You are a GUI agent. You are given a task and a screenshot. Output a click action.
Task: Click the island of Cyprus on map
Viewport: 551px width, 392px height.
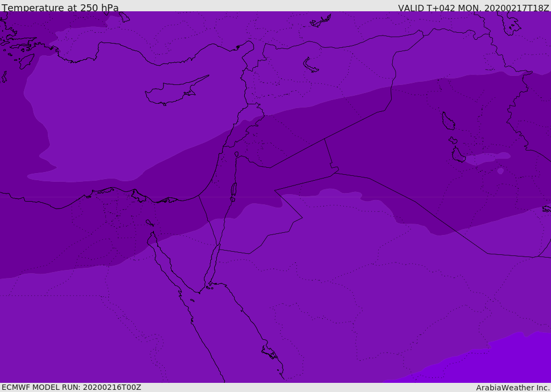click(x=176, y=91)
